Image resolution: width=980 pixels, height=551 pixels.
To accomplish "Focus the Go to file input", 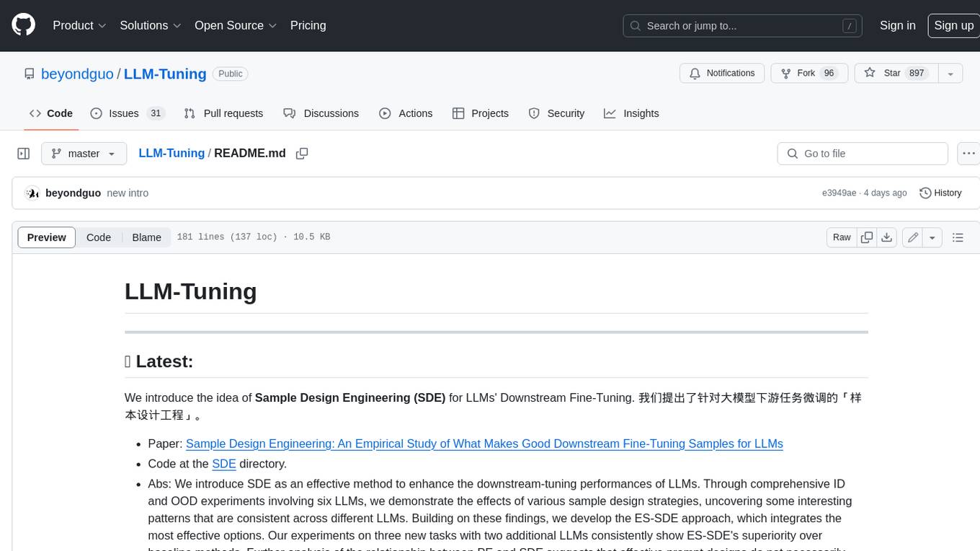I will click(863, 154).
